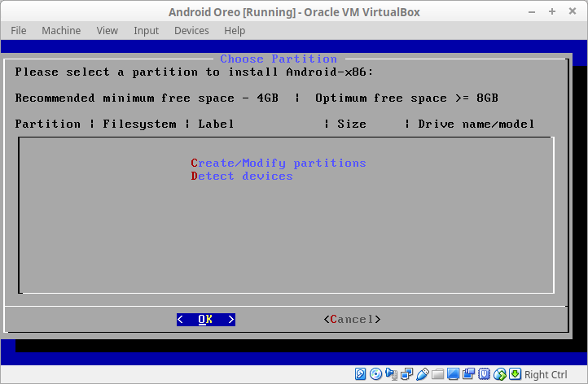Click the keyboard capture green arrow icon
The width and height of the screenshot is (588, 384).
[515, 374]
